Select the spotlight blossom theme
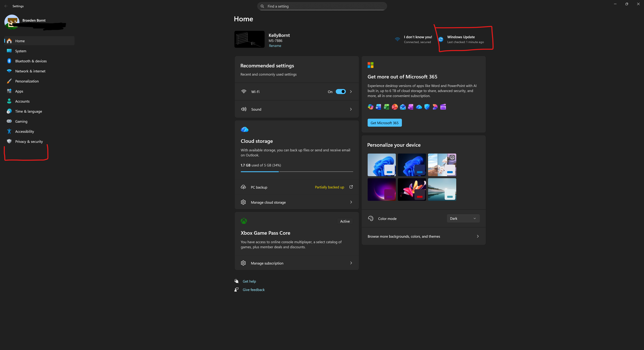 [x=442, y=165]
